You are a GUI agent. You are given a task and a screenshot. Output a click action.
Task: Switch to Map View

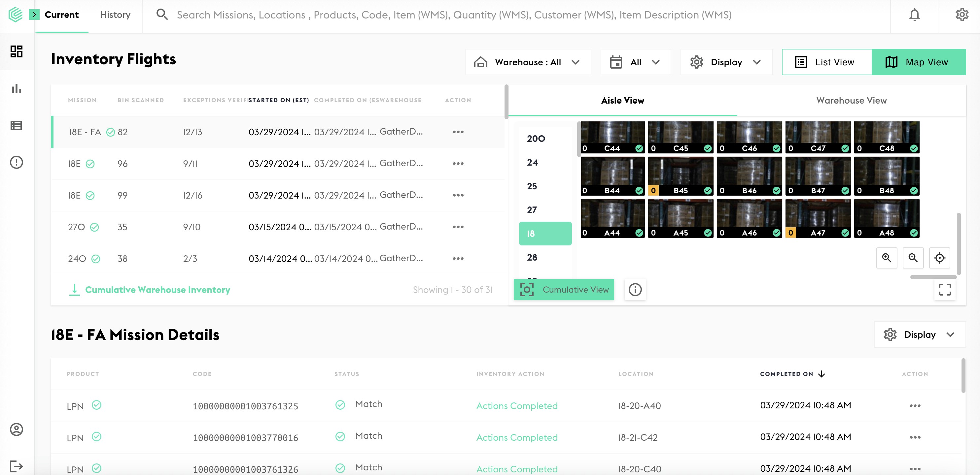918,62
